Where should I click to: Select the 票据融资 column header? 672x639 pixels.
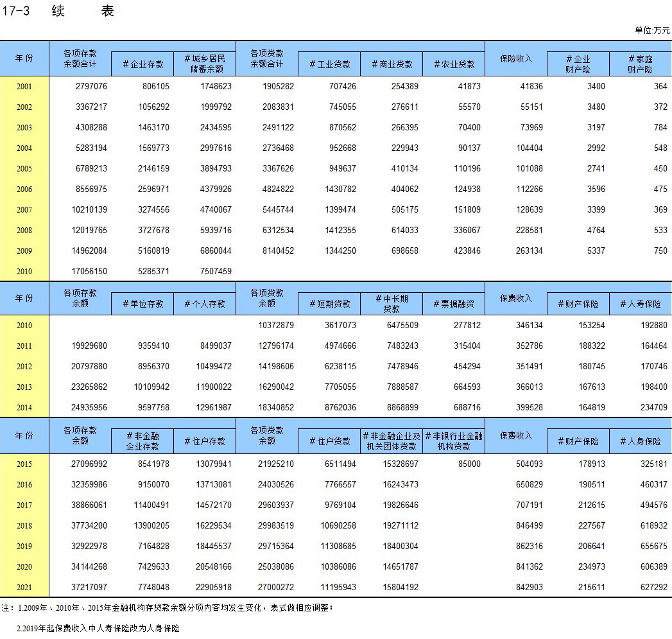tap(454, 304)
